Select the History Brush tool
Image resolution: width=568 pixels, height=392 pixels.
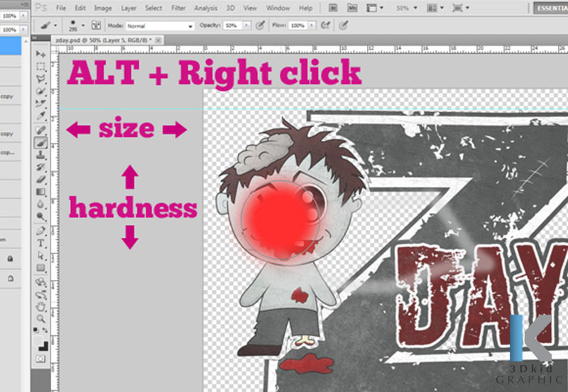(x=40, y=167)
